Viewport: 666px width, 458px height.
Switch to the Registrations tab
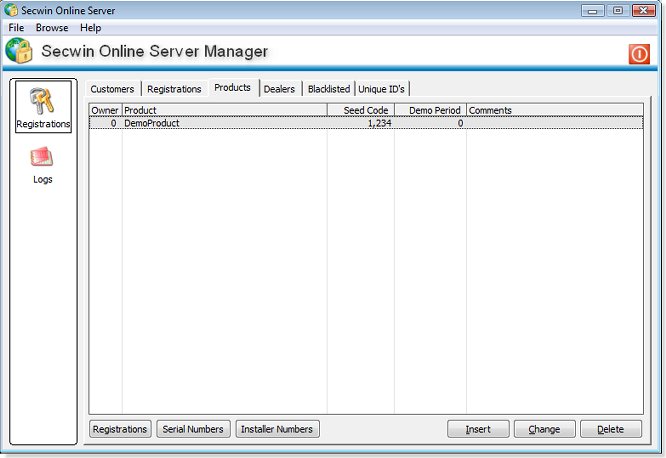pyautogui.click(x=174, y=89)
